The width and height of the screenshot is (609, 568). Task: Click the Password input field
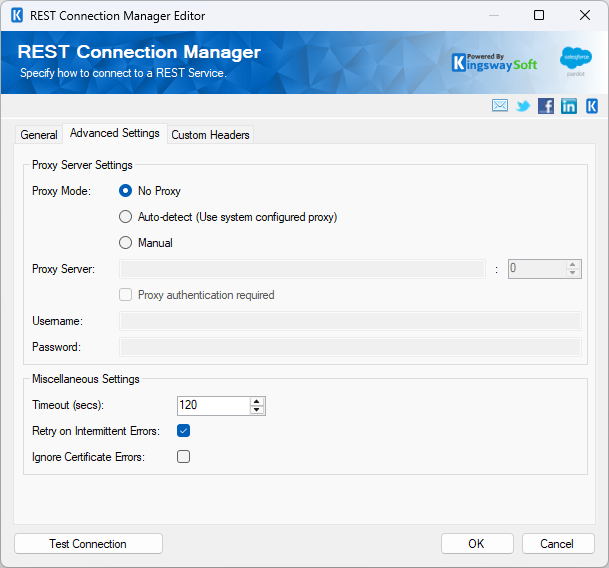pyautogui.click(x=350, y=347)
